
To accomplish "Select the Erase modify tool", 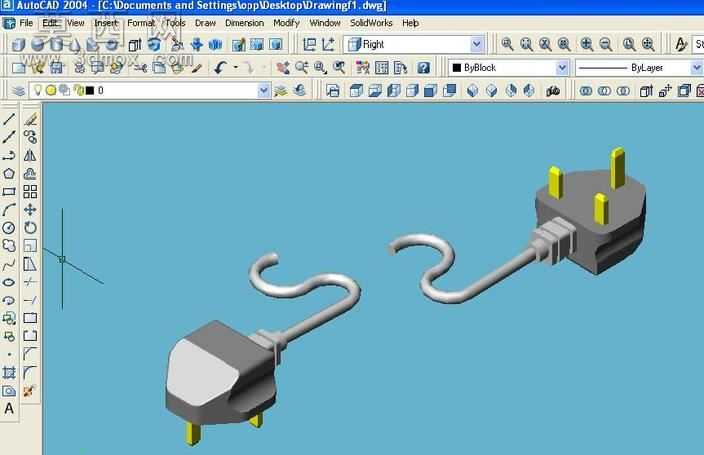I will pos(30,119).
